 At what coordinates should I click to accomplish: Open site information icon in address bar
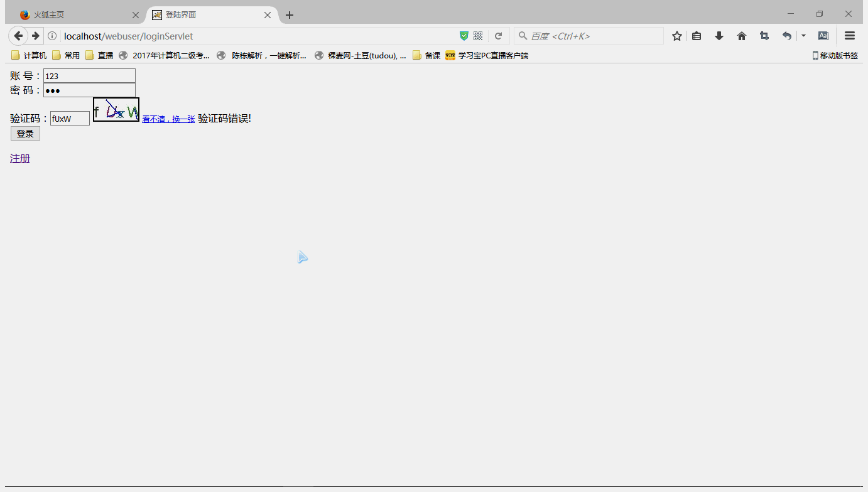click(x=52, y=36)
